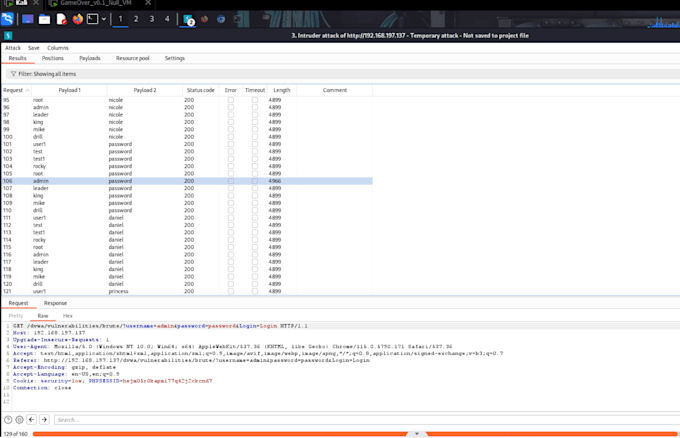Sort by the Payload 1 column
The image size is (680, 438).
click(69, 90)
